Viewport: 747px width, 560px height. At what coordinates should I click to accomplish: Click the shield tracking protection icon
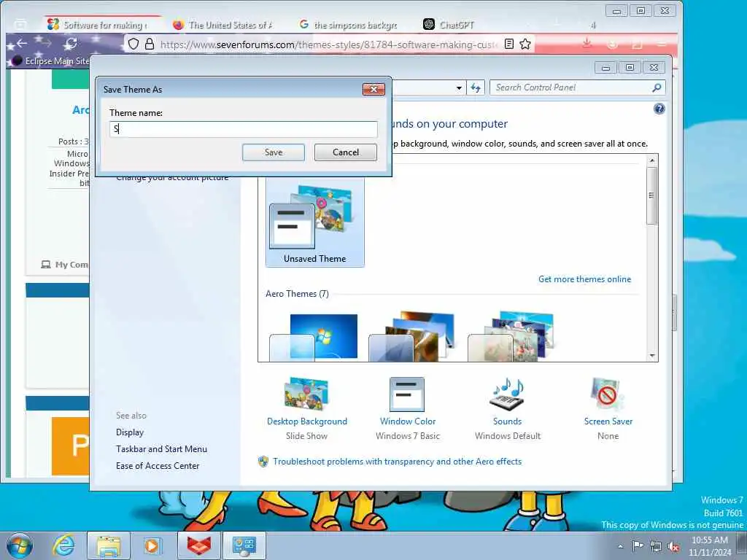click(134, 44)
